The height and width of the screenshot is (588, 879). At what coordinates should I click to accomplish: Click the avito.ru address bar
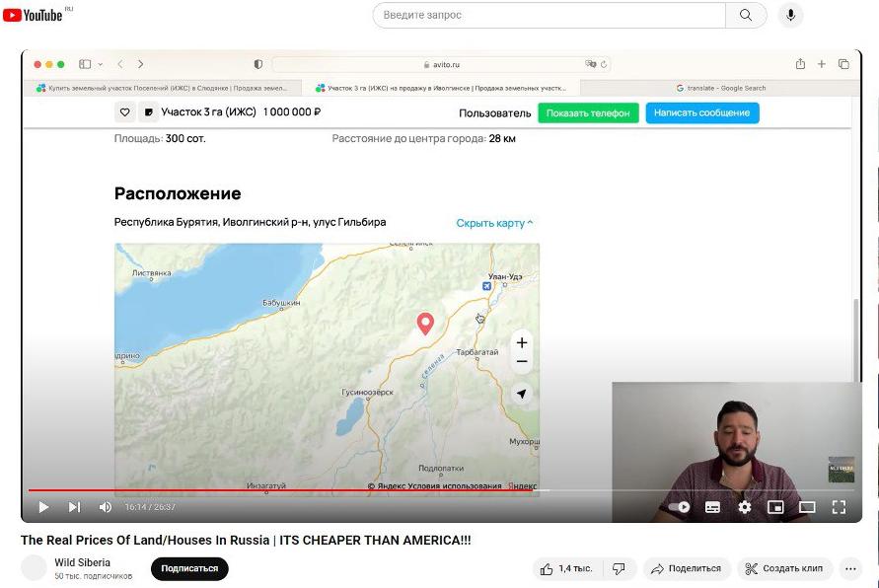point(441,64)
